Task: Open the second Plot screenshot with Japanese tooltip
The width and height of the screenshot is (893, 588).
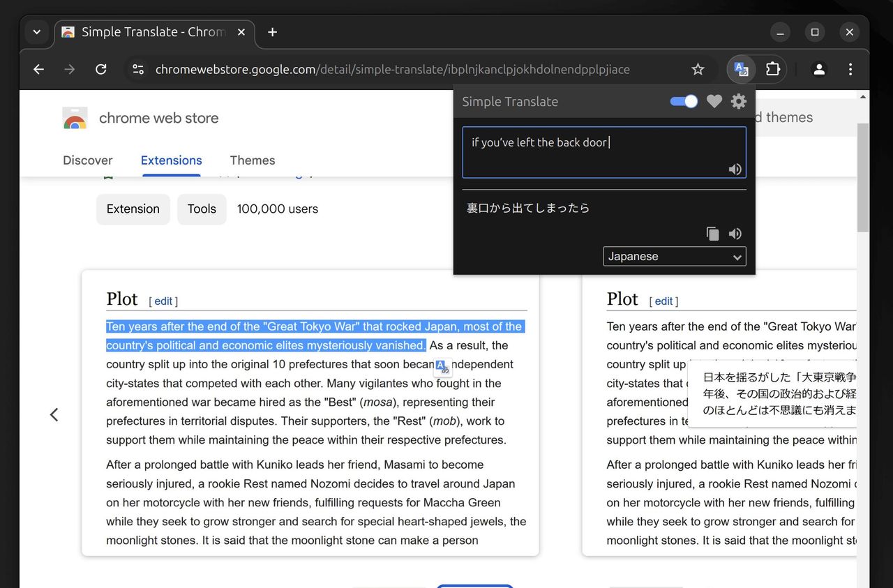Action: tap(719, 413)
